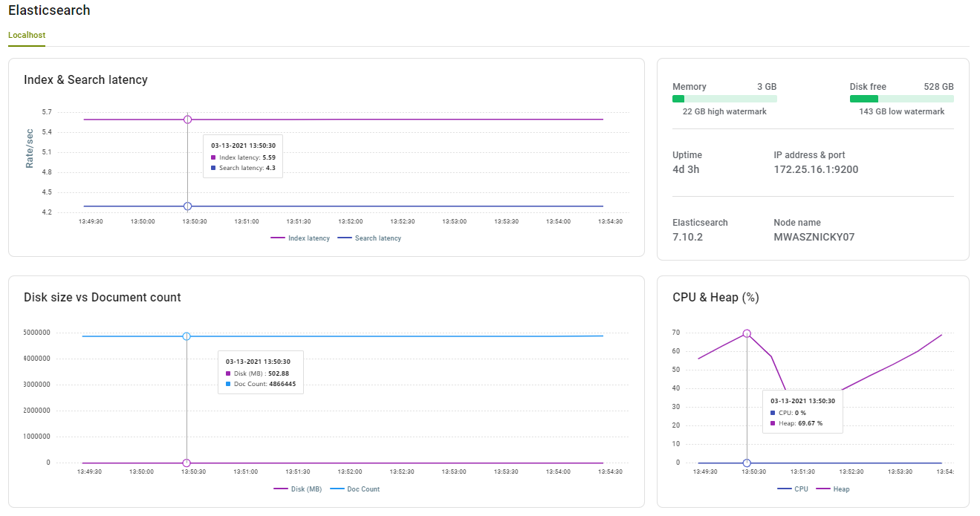Viewport: 980px width, 516px height.
Task: Click the Elasticsearch page heading
Action: point(49,10)
